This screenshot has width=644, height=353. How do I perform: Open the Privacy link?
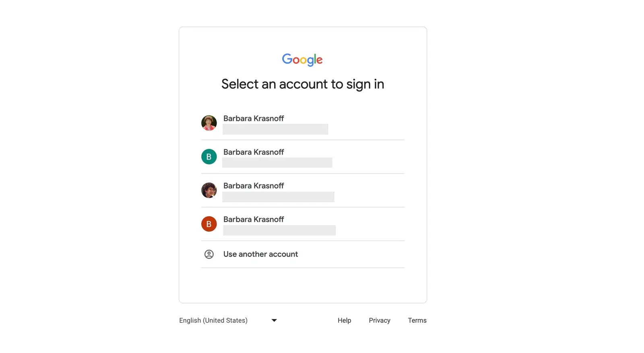coord(380,320)
